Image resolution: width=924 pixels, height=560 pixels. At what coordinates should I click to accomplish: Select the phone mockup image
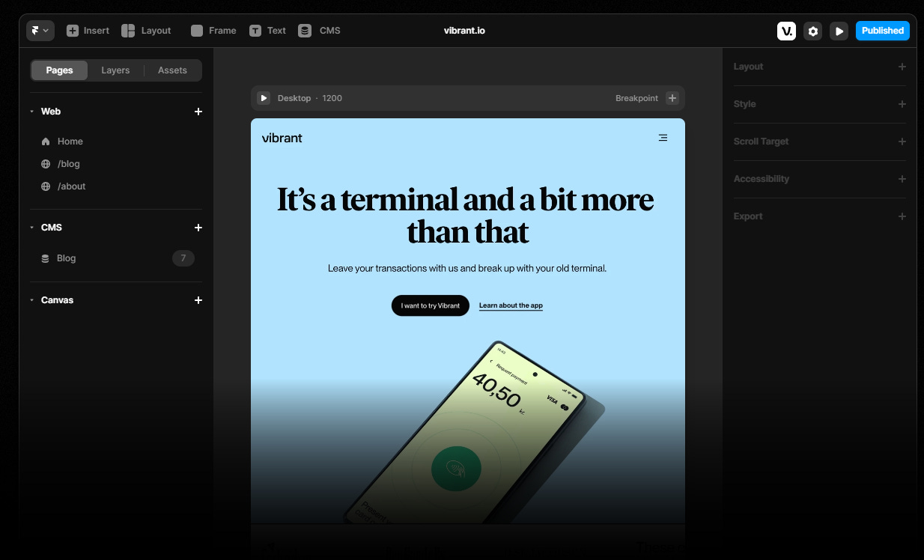[474, 432]
